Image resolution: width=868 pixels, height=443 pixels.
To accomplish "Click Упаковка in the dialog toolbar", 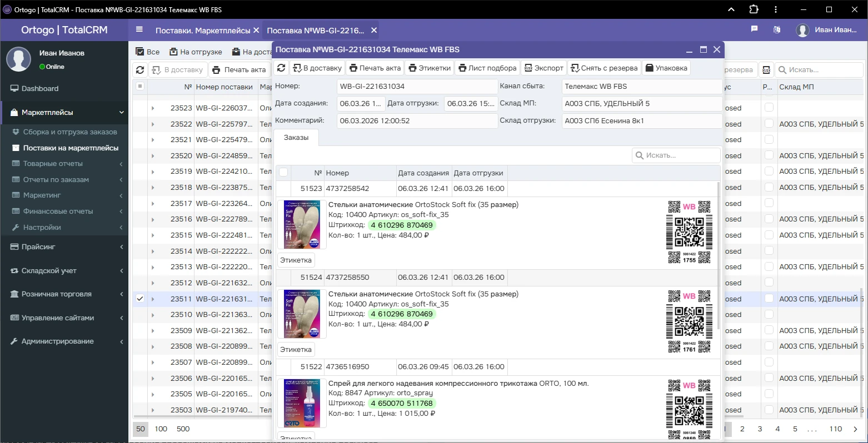I will click(x=666, y=68).
